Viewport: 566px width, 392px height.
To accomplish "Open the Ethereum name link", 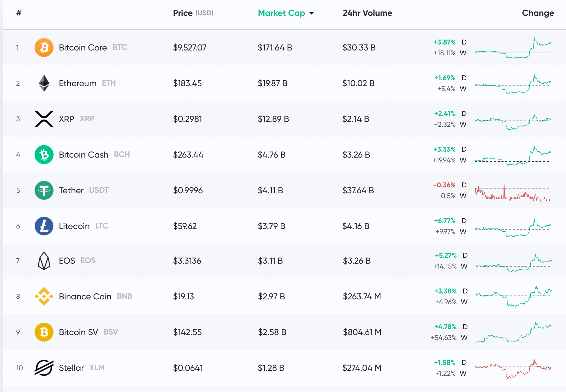I will point(77,83).
